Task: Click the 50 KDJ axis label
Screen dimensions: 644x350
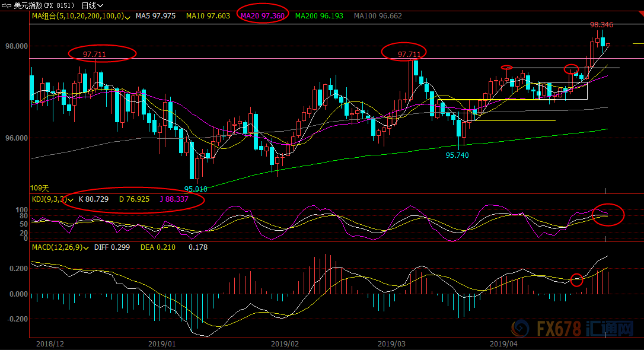Action: pyautogui.click(x=24, y=224)
